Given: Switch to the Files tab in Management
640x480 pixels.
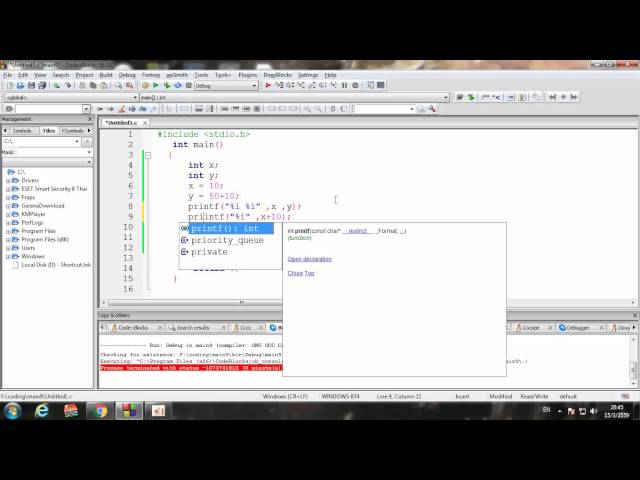Looking at the screenshot, I should (x=49, y=131).
